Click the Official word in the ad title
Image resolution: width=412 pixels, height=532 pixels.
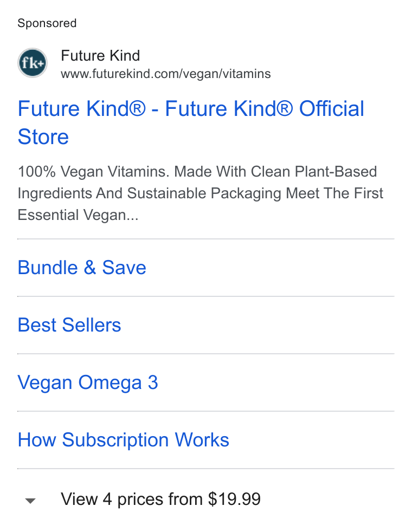(332, 108)
